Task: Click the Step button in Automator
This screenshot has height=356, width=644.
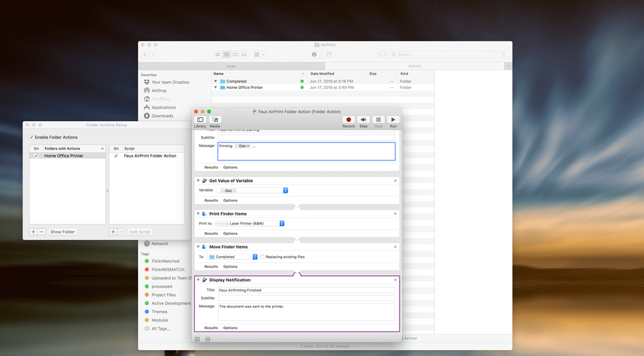Action: click(x=363, y=120)
